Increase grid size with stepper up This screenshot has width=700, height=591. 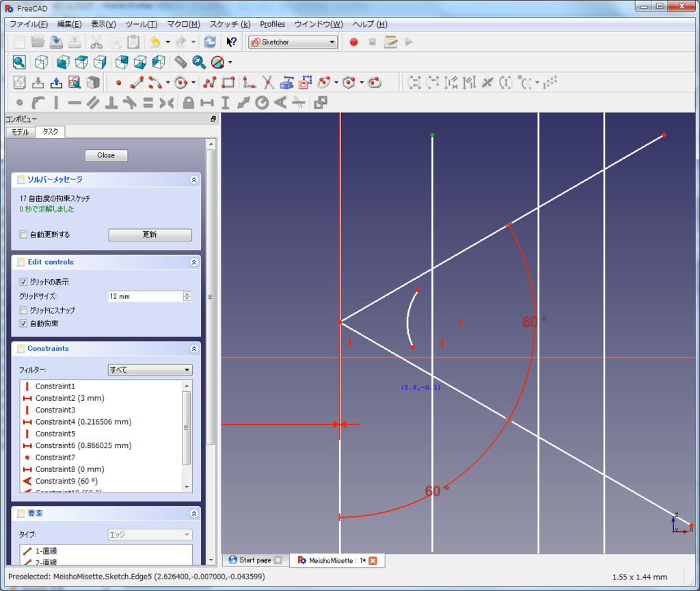pyautogui.click(x=187, y=293)
